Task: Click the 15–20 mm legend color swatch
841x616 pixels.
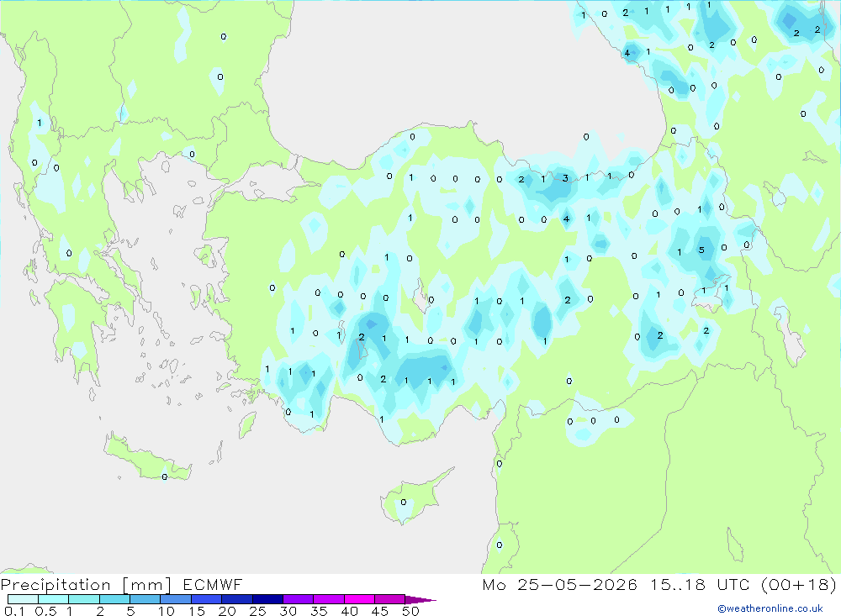Action: 206,599
